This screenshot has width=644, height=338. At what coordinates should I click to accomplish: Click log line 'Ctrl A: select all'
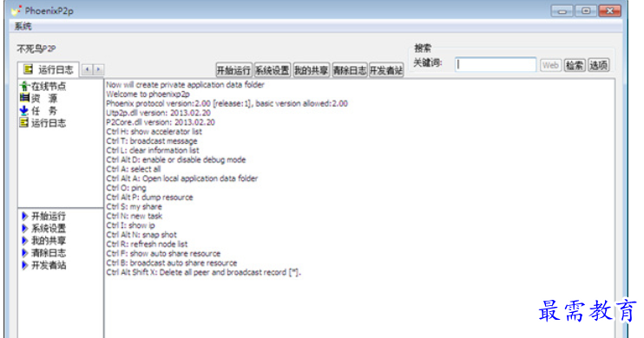133,169
